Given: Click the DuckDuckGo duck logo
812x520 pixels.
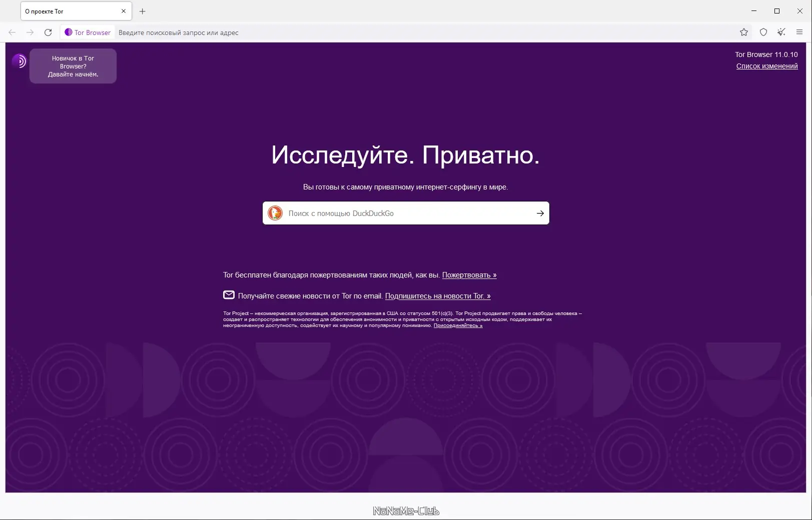Looking at the screenshot, I should click(275, 213).
